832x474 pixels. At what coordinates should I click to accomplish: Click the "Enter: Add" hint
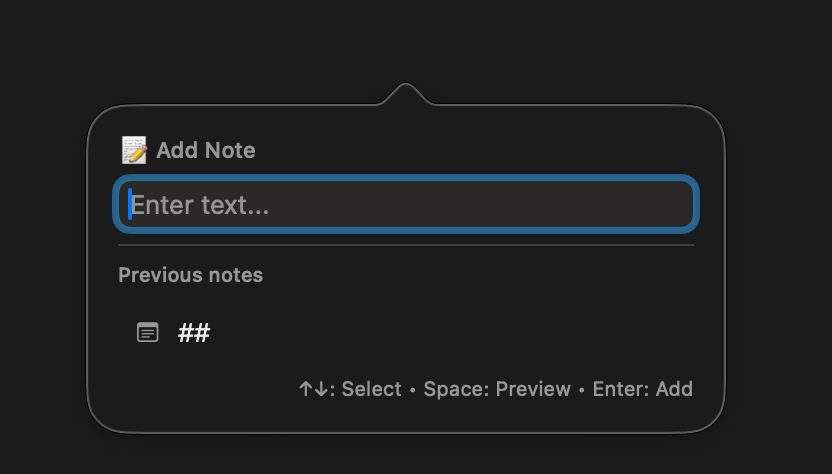(642, 389)
